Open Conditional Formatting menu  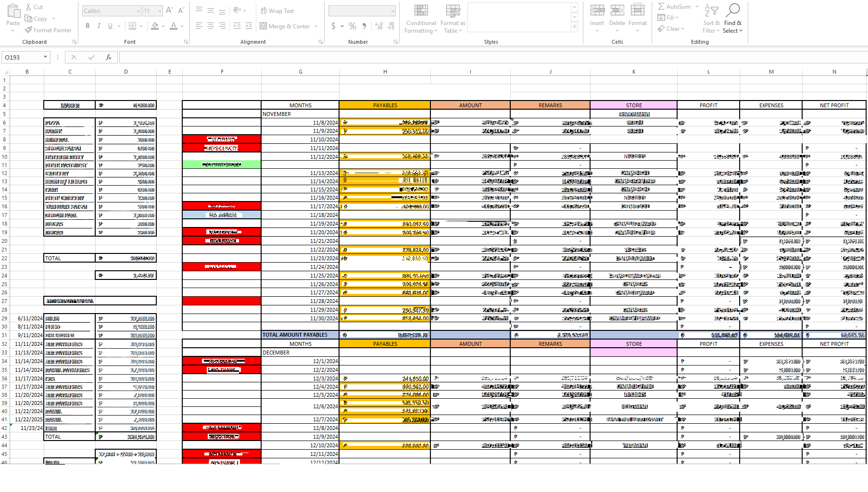click(421, 19)
